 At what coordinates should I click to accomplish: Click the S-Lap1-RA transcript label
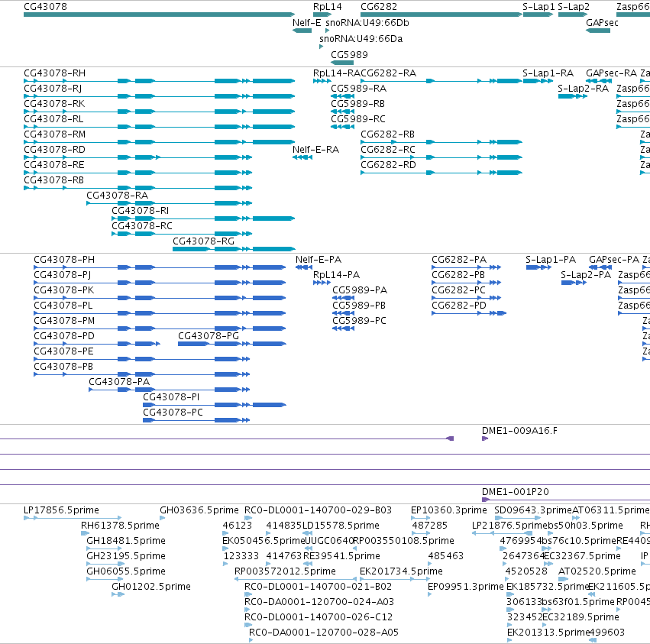pyautogui.click(x=548, y=73)
